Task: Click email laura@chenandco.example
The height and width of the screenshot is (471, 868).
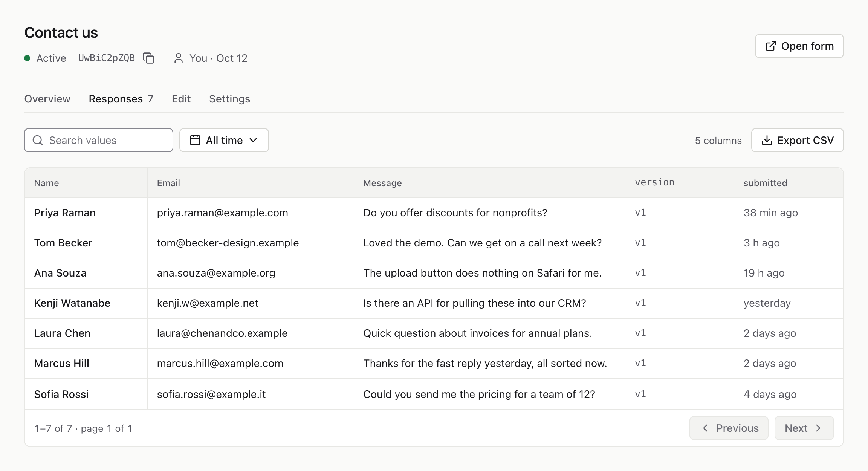Action: point(222,333)
